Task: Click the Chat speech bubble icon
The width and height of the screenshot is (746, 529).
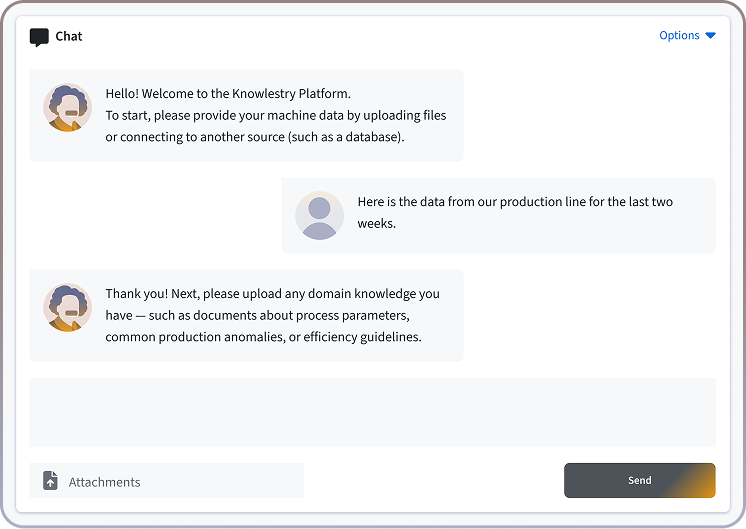Action: pyautogui.click(x=39, y=37)
